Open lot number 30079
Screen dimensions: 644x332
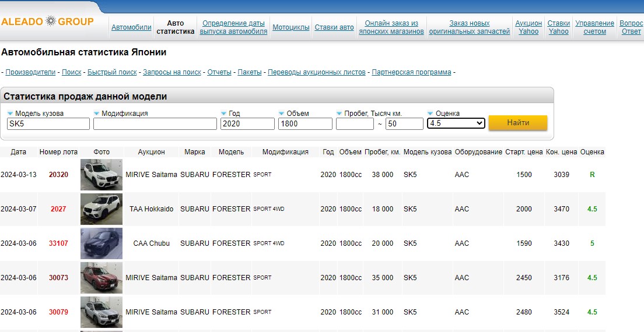pos(58,312)
